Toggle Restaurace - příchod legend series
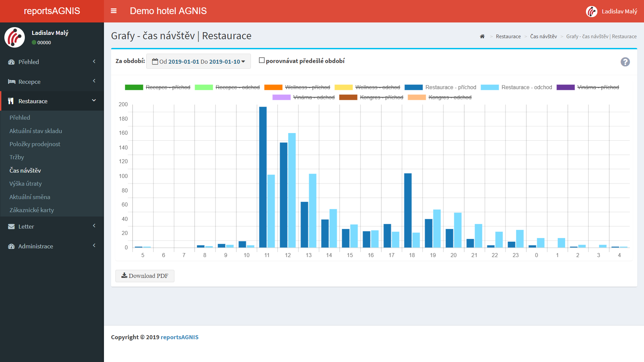The image size is (644, 362). tap(440, 87)
